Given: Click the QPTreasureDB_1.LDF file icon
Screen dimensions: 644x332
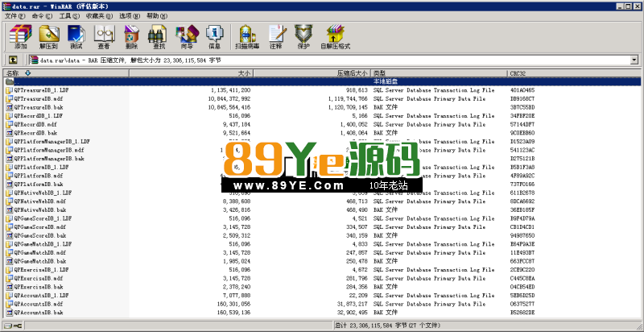Looking at the screenshot, I should coord(10,90).
